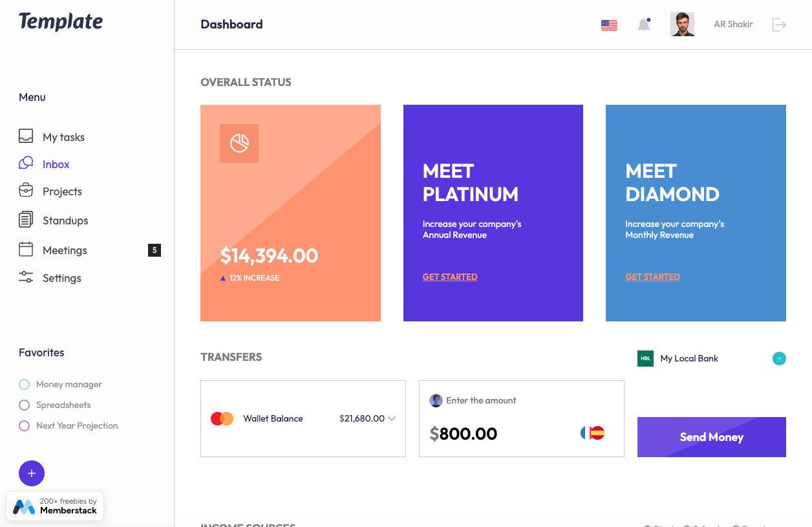Open the Meetings calendar icon
The height and width of the screenshot is (527, 812).
tap(25, 250)
